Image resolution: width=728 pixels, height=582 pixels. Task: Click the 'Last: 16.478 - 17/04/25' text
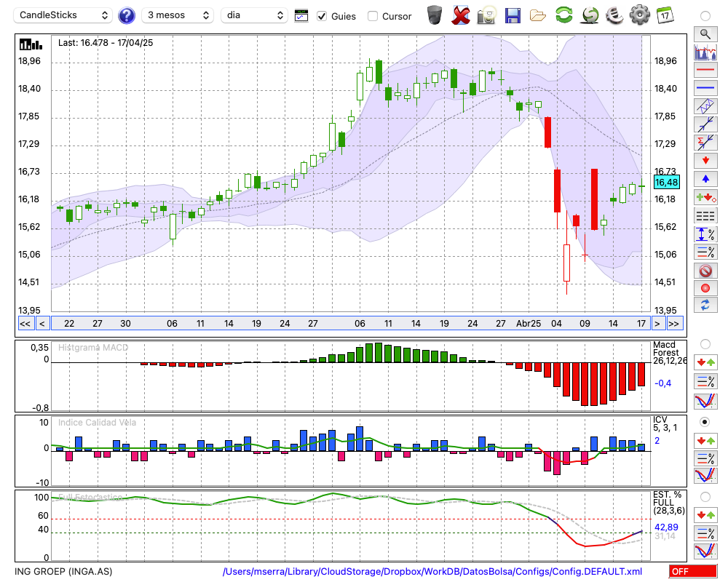[106, 43]
